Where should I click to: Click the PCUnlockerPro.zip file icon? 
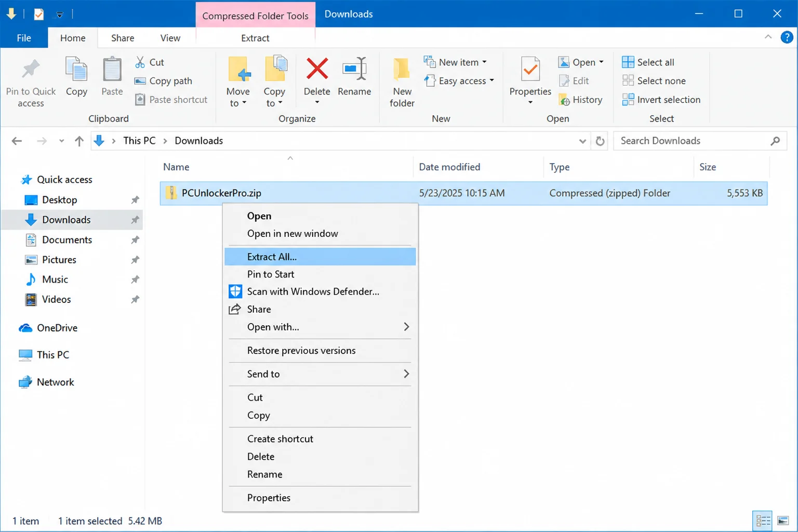pyautogui.click(x=171, y=193)
